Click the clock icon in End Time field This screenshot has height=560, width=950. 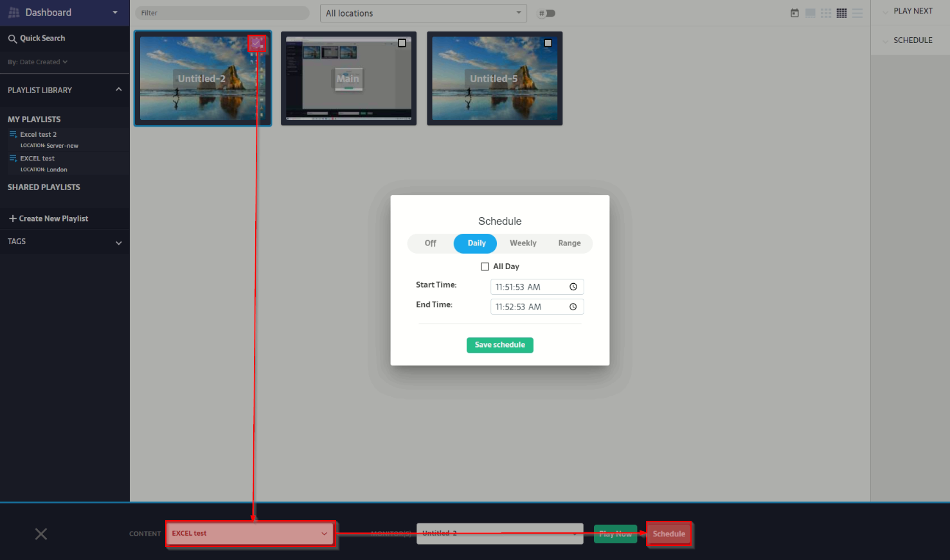pyautogui.click(x=573, y=307)
